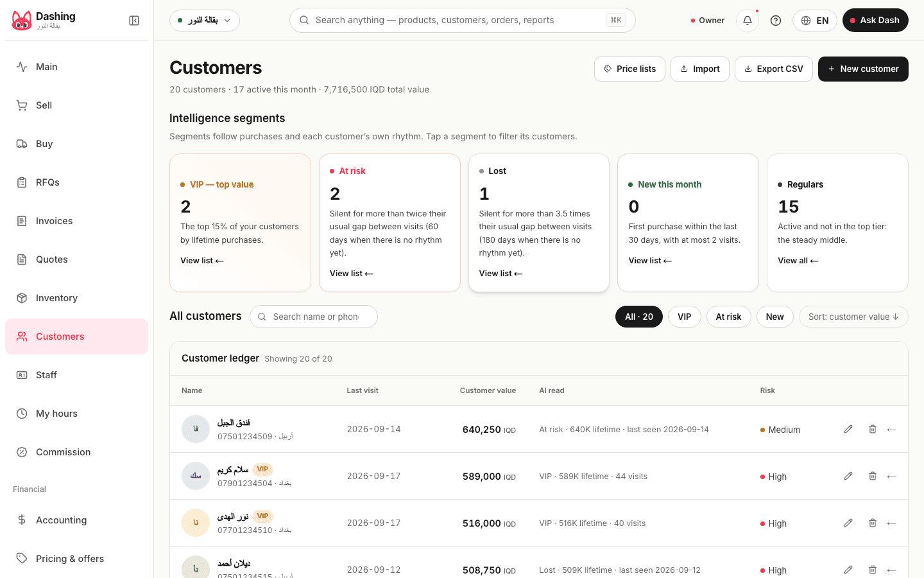Screen dimensions: 924x578
Task: Open the Invoices page
Action: click(x=76, y=221)
